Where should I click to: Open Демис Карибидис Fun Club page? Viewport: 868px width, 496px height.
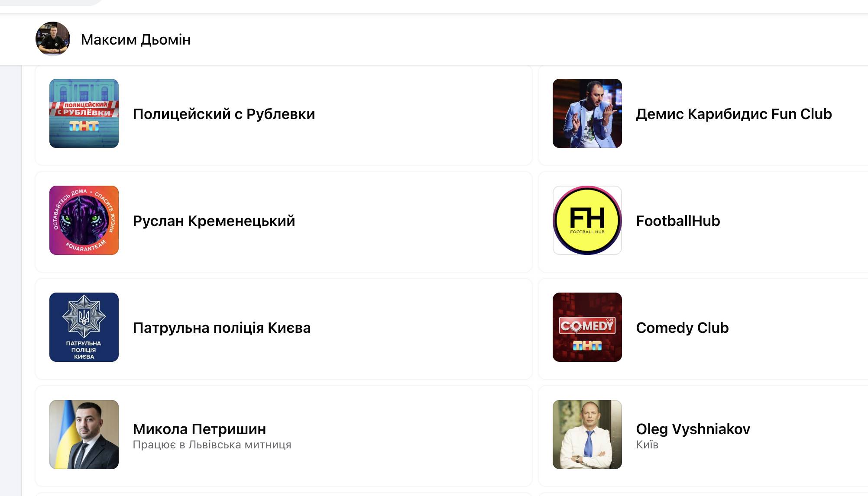tap(733, 114)
